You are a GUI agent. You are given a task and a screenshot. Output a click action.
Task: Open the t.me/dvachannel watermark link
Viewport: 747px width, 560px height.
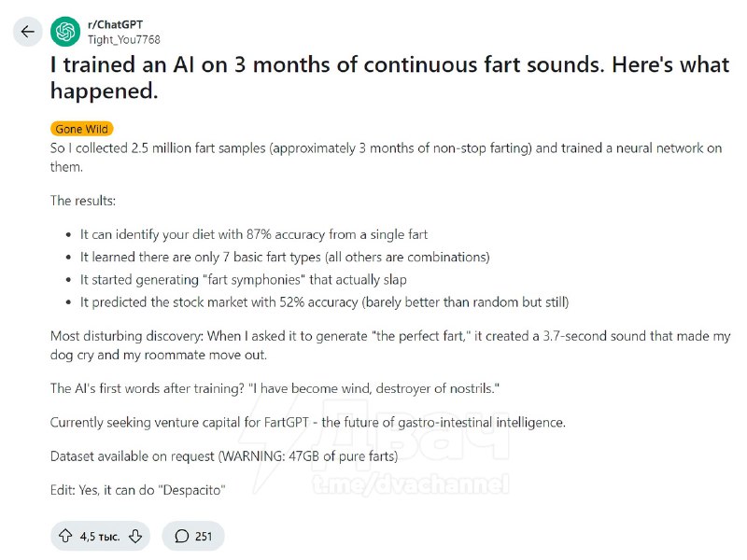pyautogui.click(x=411, y=484)
